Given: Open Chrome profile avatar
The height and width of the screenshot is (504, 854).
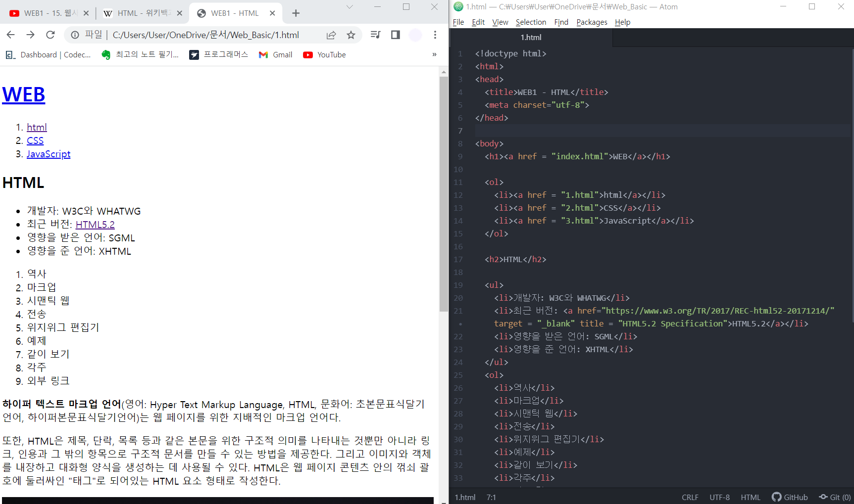Looking at the screenshot, I should [x=415, y=35].
